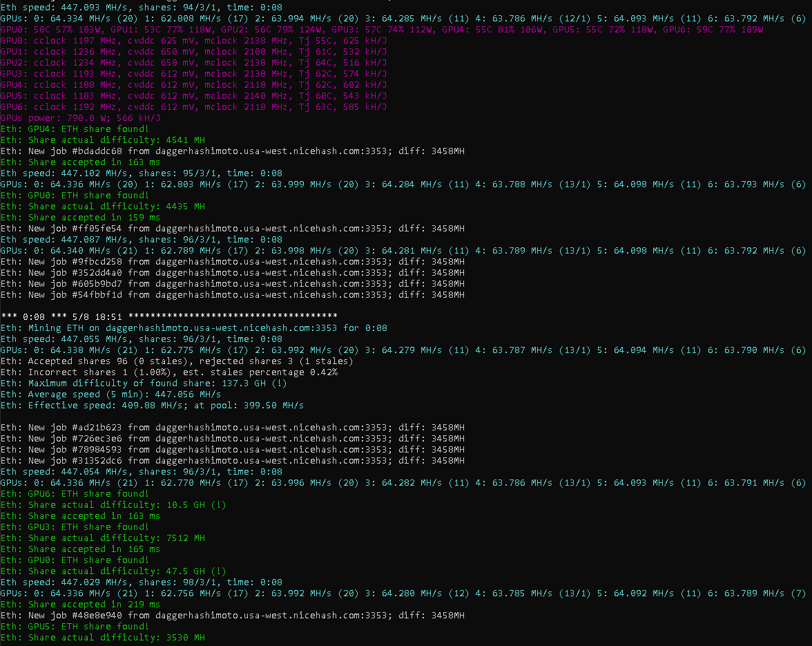The width and height of the screenshot is (812, 646).
Task: Click 'Eth: GPU6: ETH share found!' message
Action: [x=75, y=494]
